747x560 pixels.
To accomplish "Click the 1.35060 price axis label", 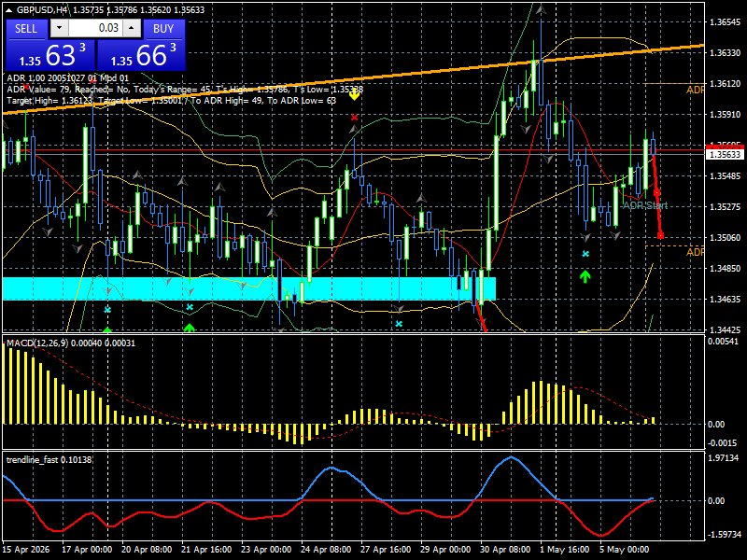I will click(x=726, y=237).
